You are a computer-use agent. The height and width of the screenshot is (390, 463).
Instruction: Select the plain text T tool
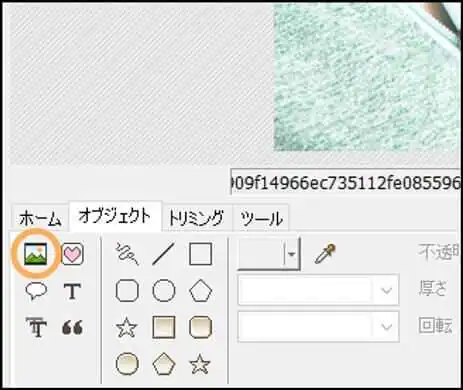pyautogui.click(x=72, y=291)
